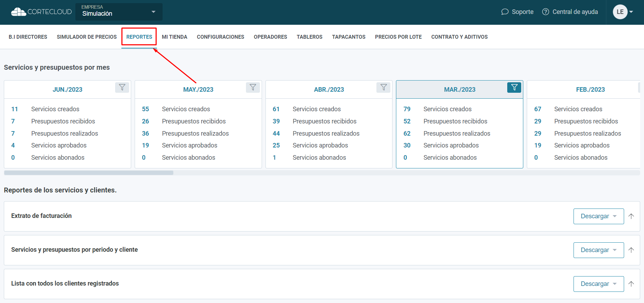
Task: Click 79 Servicios creados in MAR./2023
Action: (437, 109)
